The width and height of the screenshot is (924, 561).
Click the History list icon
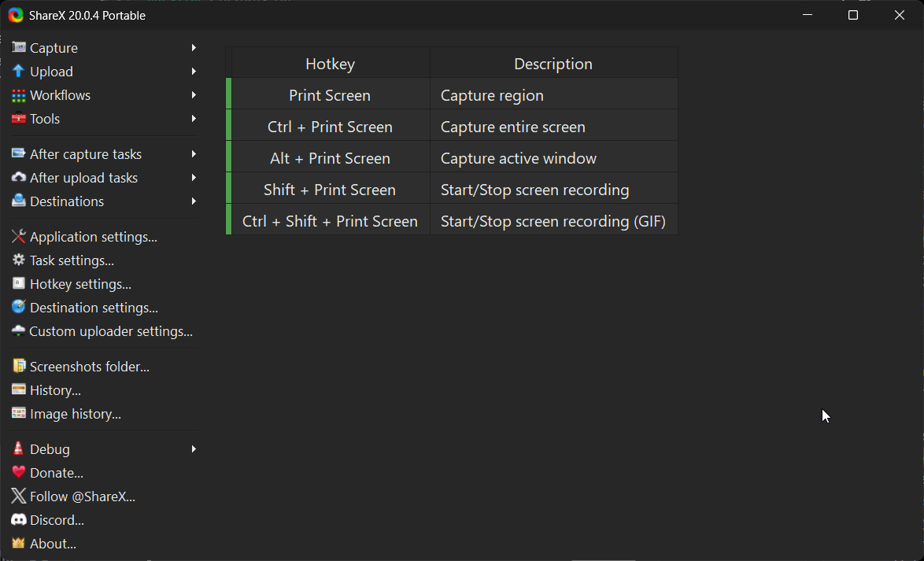[x=19, y=389]
